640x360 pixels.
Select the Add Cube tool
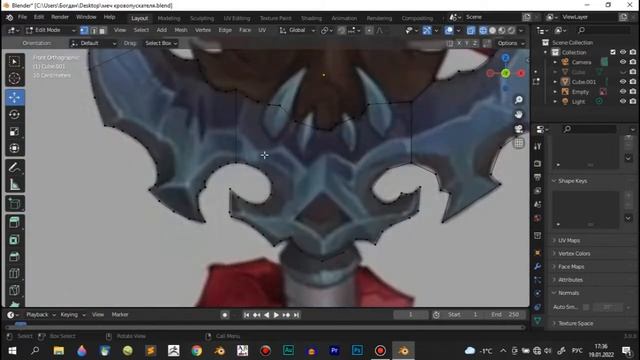(x=14, y=203)
